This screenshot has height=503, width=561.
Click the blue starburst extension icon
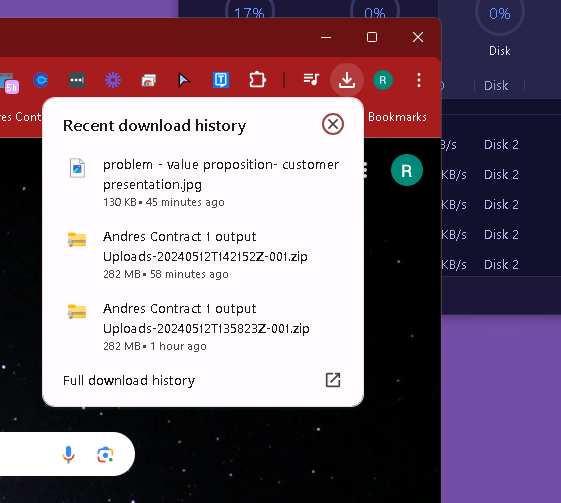pyautogui.click(x=113, y=80)
